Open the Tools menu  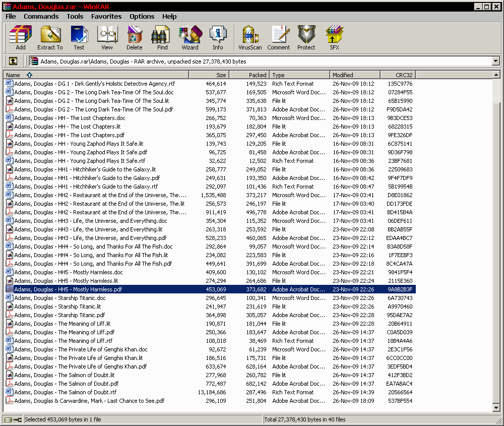(x=75, y=17)
